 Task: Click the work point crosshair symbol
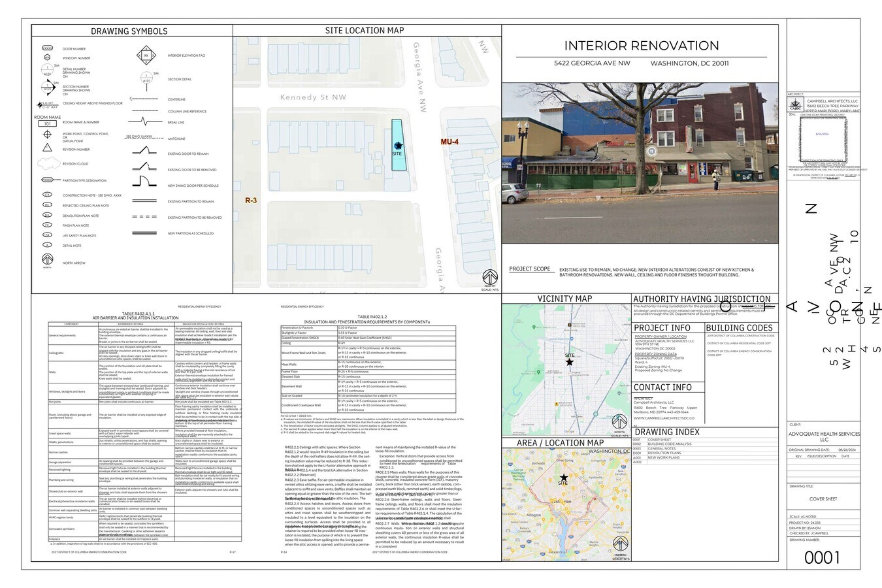point(47,135)
